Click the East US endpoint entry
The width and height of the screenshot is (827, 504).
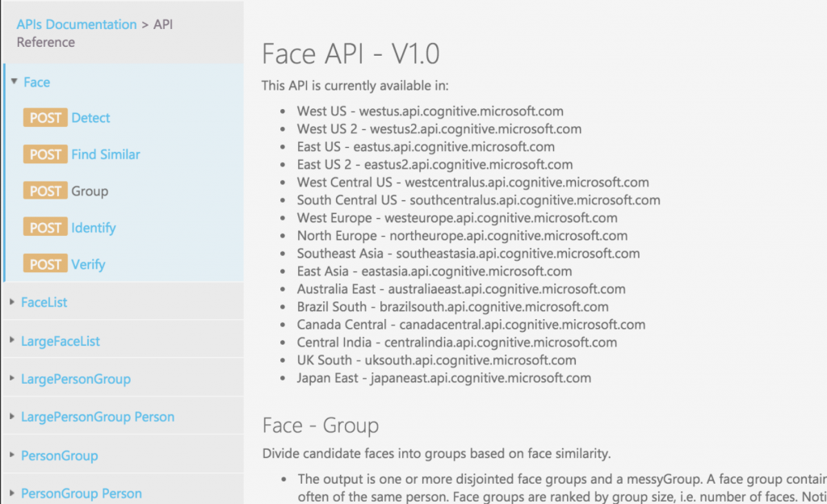pyautogui.click(x=426, y=146)
